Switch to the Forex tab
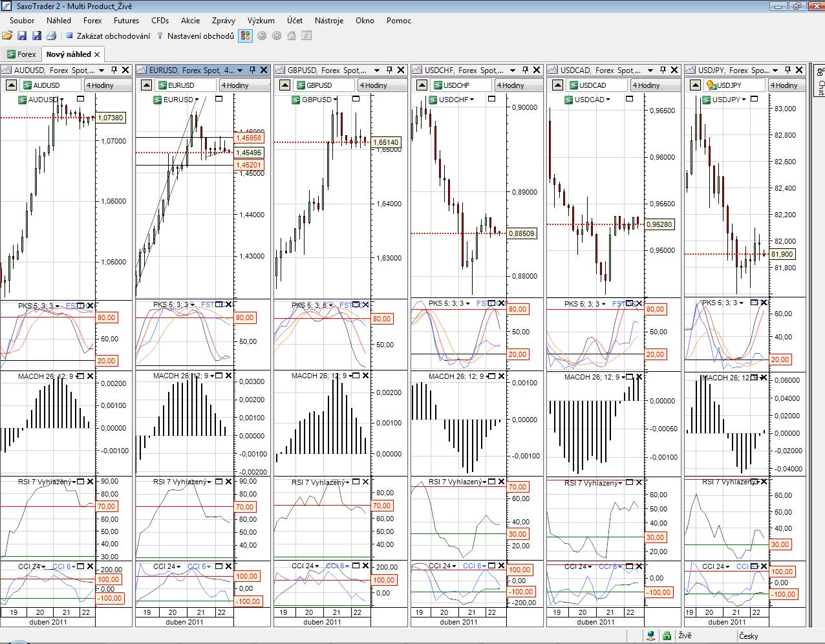This screenshot has width=825, height=644. point(21,54)
